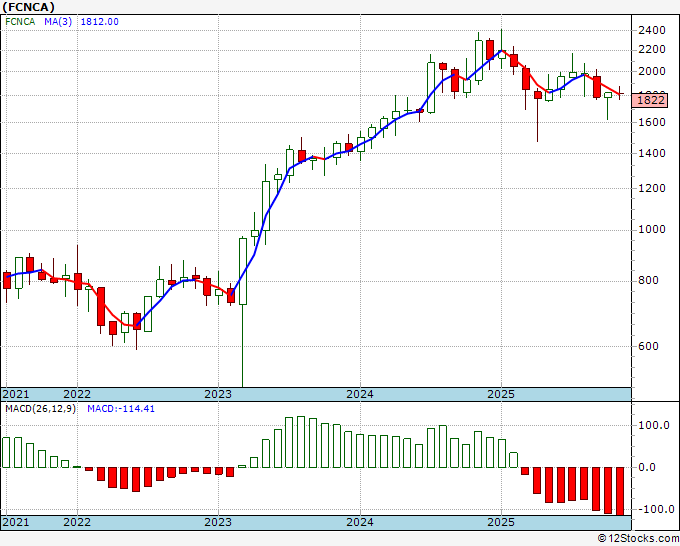Click the 2400 price axis label

[652, 30]
